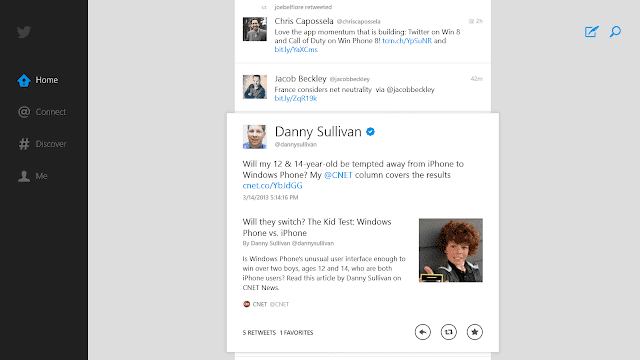This screenshot has height=360, width=640.
Task: Click the @dannysullivan handle under name
Action: [x=296, y=144]
